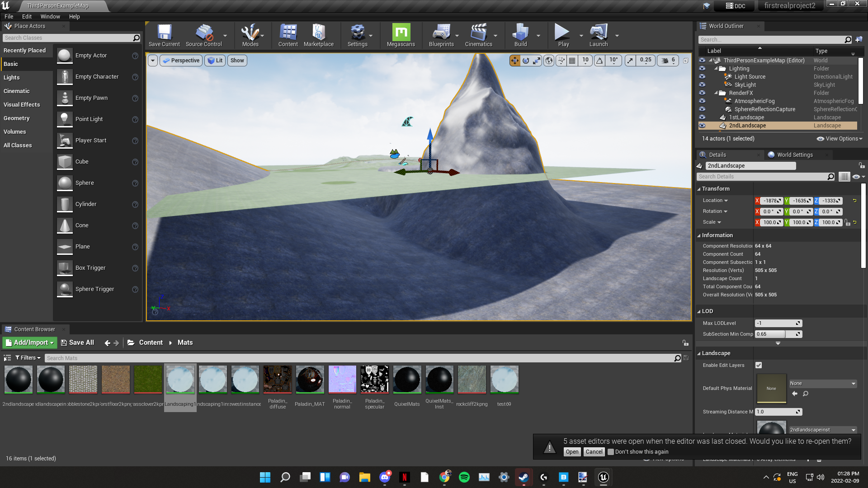Open View Options in World Outliner

tap(840, 139)
